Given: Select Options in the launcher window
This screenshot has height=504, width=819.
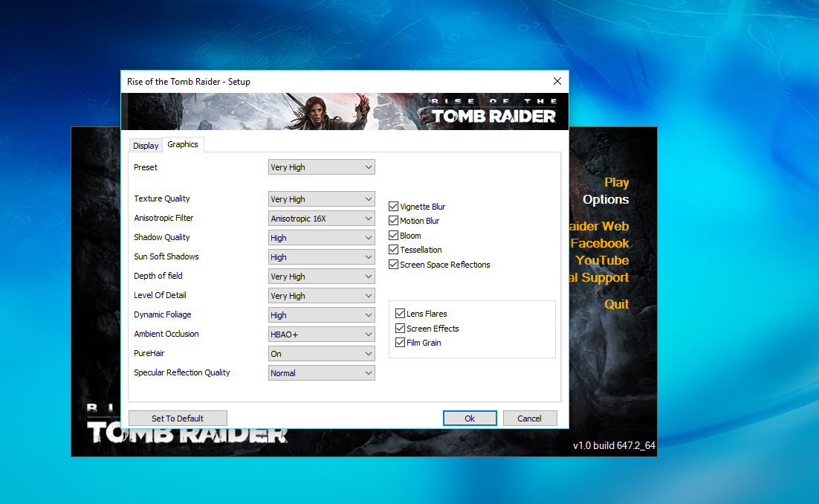Looking at the screenshot, I should tap(606, 199).
